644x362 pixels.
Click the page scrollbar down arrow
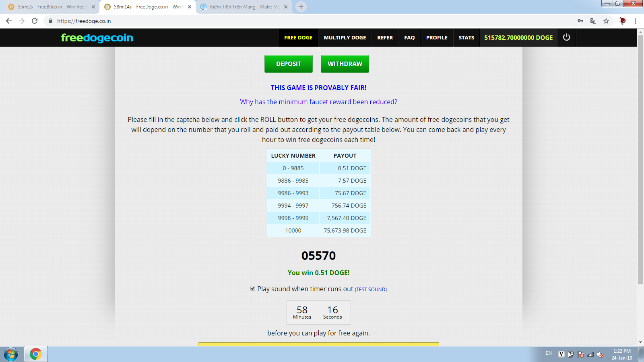640,342
